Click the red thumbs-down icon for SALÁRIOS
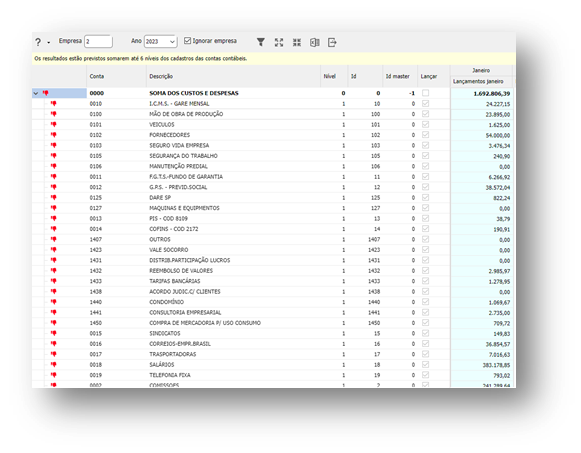Screen dimensions: 581x453 tap(54, 364)
